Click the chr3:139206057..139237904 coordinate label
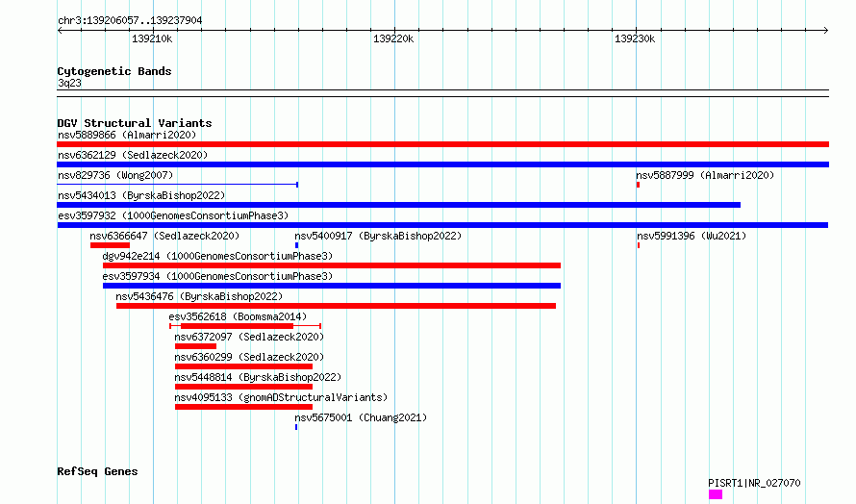This screenshot has width=856, height=504. pos(130,21)
